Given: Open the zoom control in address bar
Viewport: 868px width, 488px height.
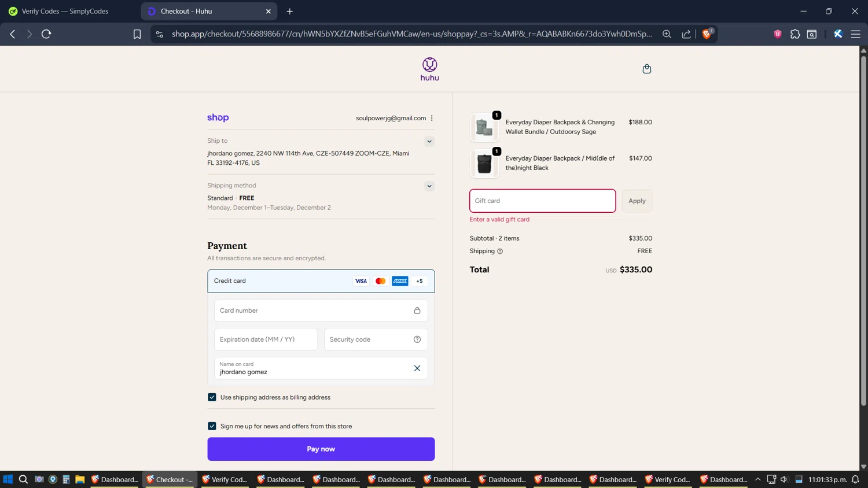Looking at the screenshot, I should tap(667, 34).
